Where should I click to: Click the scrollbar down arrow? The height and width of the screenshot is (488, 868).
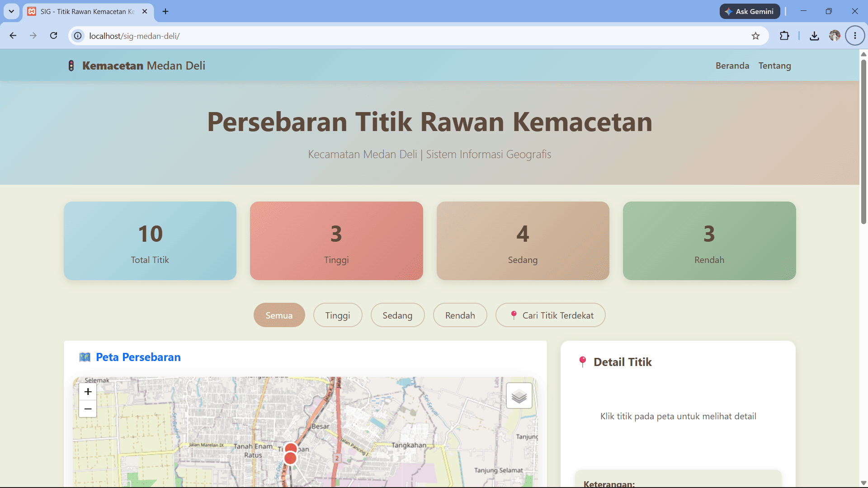[x=863, y=483]
